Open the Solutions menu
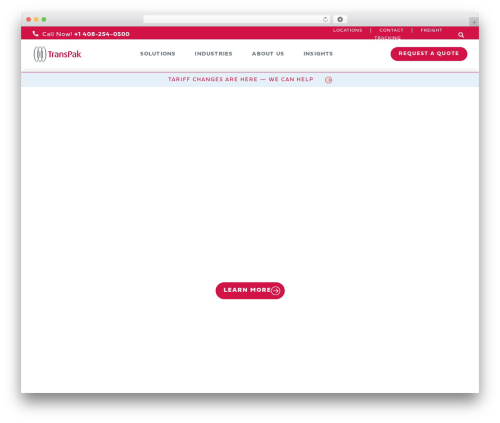The image size is (500, 423). (158, 54)
